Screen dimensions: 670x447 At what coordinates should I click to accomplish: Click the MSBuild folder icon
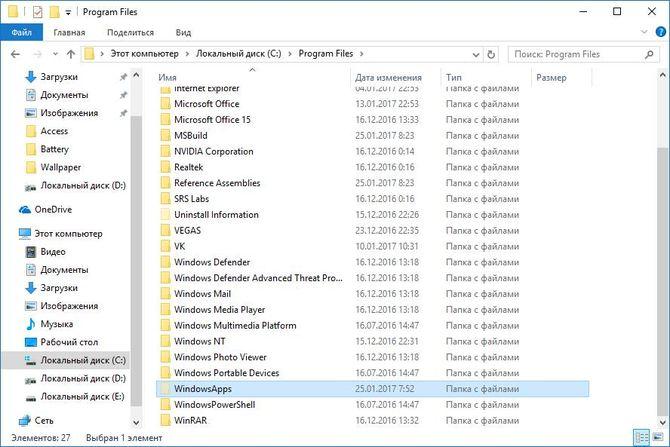click(x=165, y=135)
